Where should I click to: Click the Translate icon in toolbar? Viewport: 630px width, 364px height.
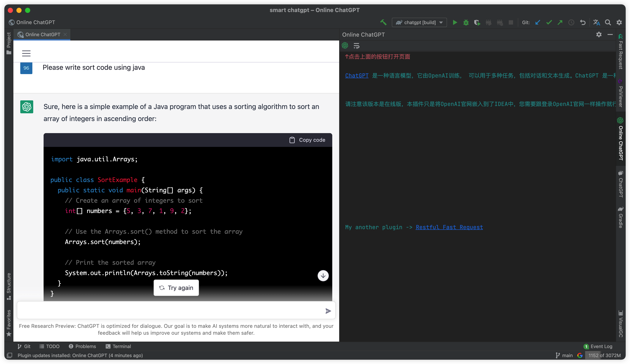coord(597,22)
